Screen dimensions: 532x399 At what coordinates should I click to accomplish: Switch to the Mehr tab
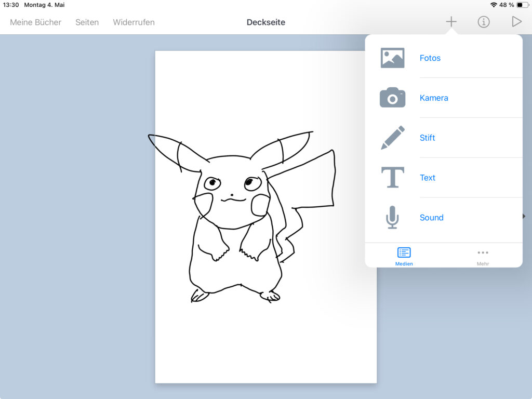point(483,257)
